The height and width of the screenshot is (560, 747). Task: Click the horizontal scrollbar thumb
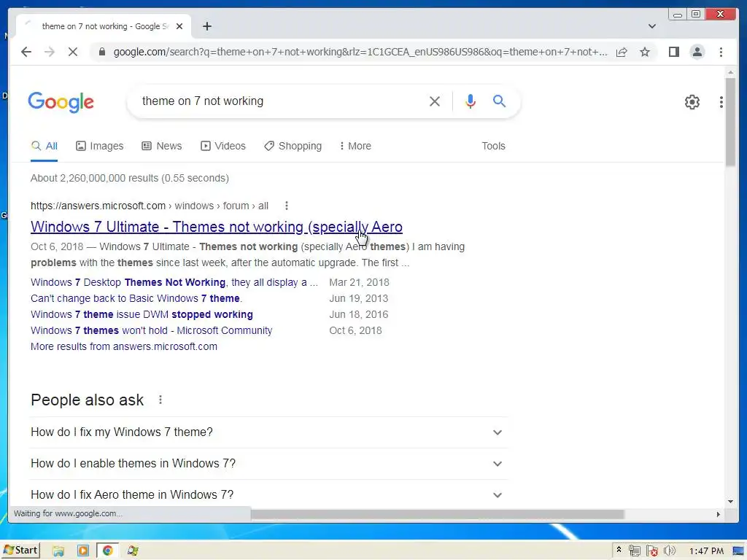click(x=438, y=515)
